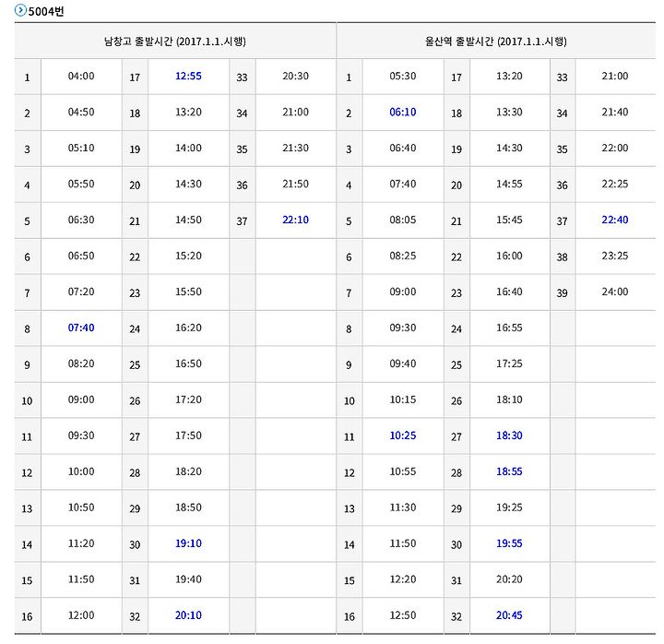Image resolution: width=664 pixels, height=644 pixels.
Task: Select 18:10 in the 울산역 table
Action: coord(509,400)
